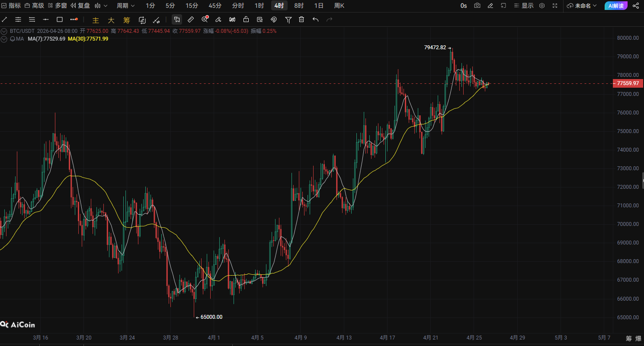Click the highlighted bookmark-flag tool icon

(x=176, y=19)
